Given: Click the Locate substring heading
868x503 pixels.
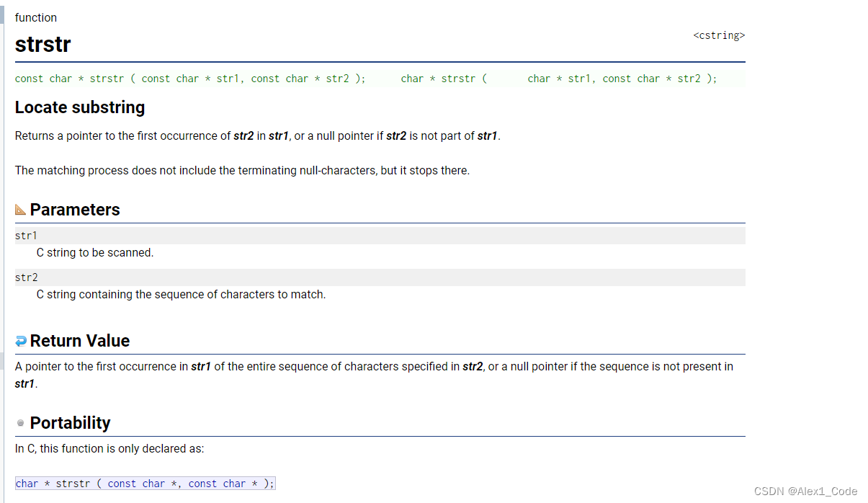Looking at the screenshot, I should 80,107.
